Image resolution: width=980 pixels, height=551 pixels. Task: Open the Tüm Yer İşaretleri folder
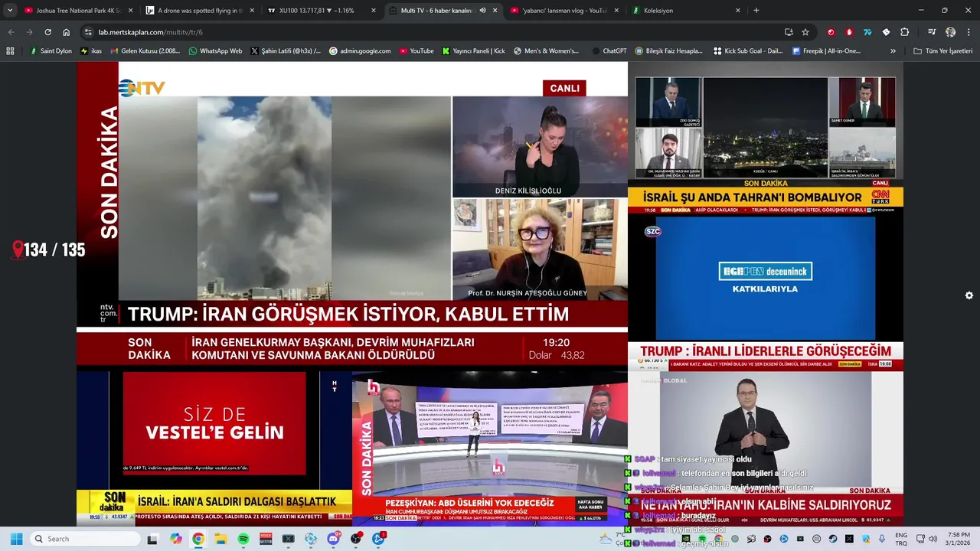(942, 51)
